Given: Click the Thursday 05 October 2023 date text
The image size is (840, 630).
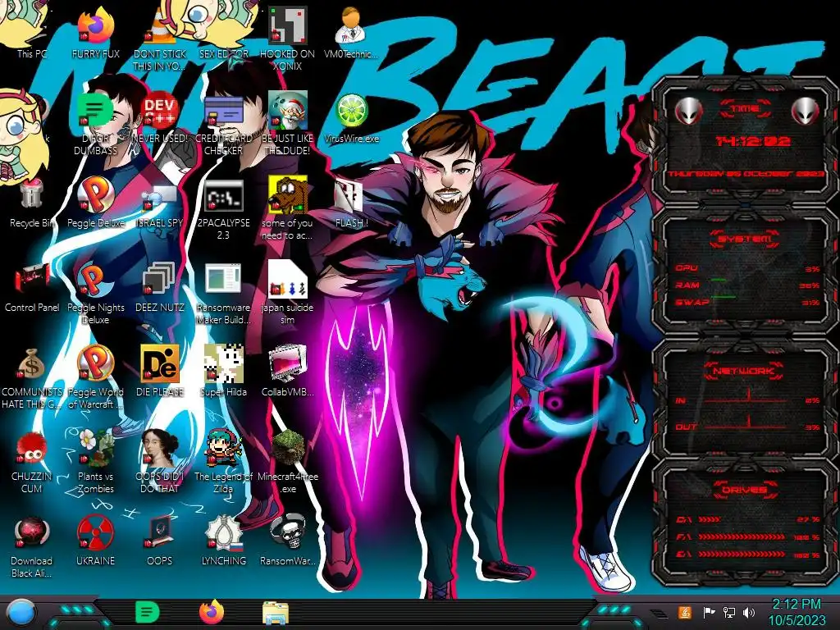Looking at the screenshot, I should (x=746, y=174).
